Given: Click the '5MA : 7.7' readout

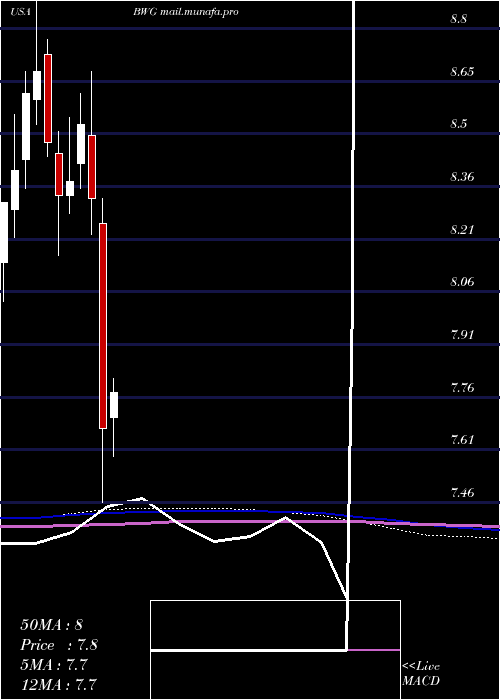Looking at the screenshot, I should point(54,665).
